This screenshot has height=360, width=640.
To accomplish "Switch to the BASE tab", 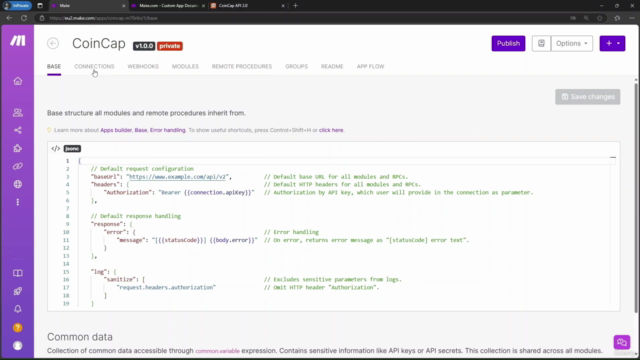I will coord(54,67).
